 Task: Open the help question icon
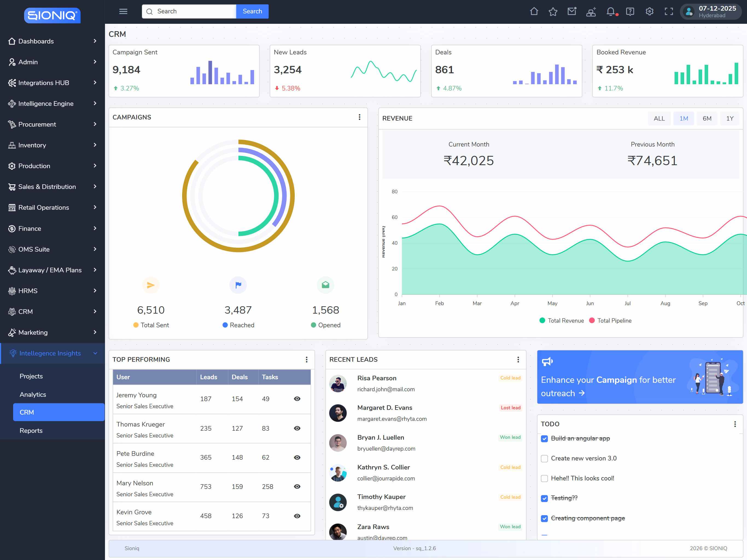[x=630, y=12]
